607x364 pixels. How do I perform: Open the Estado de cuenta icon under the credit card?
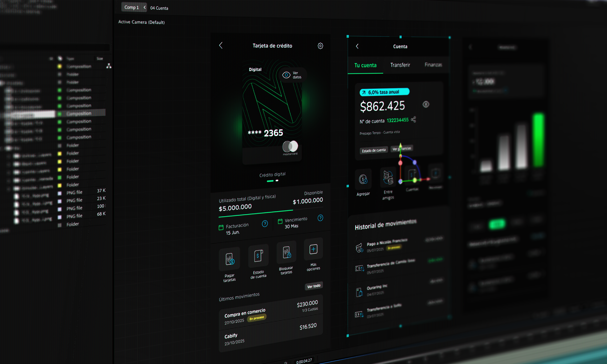(x=258, y=256)
